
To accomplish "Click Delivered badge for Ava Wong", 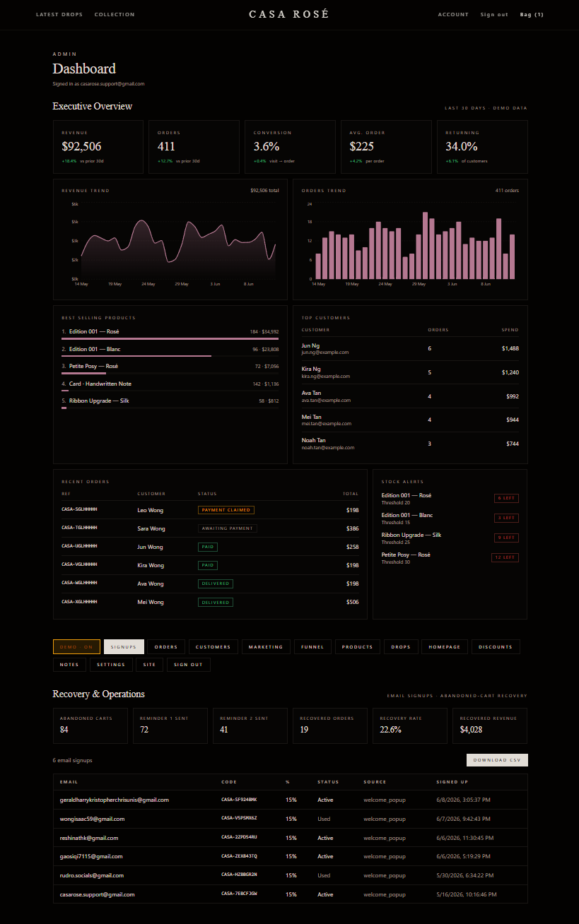I will [x=216, y=584].
